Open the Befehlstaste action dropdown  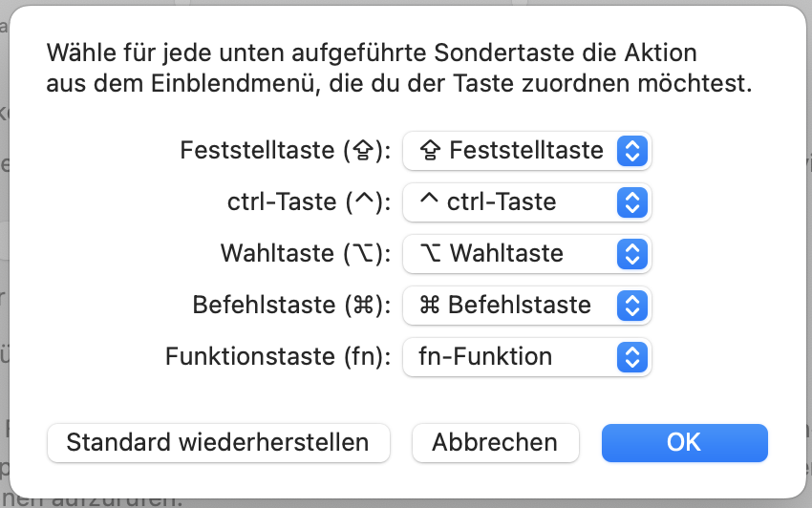point(526,305)
